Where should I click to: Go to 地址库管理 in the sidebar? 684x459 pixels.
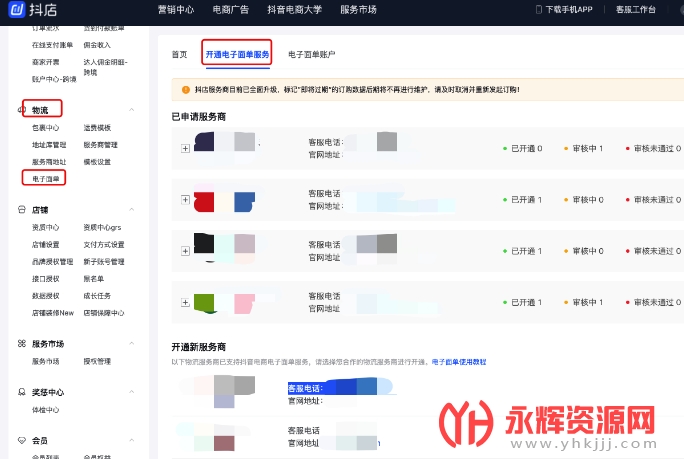(x=49, y=144)
